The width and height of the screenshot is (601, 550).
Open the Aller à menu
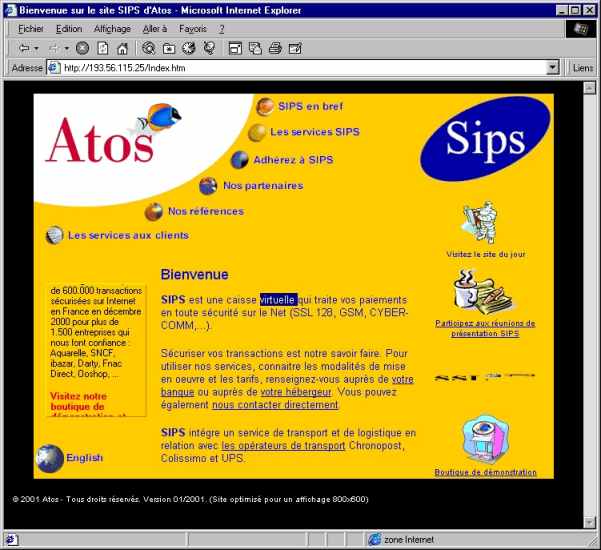pos(155,29)
